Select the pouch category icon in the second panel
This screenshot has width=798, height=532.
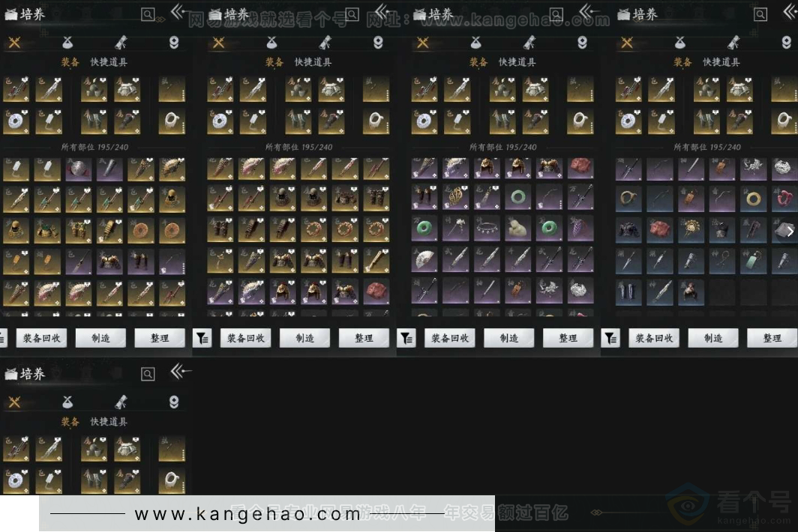click(271, 43)
